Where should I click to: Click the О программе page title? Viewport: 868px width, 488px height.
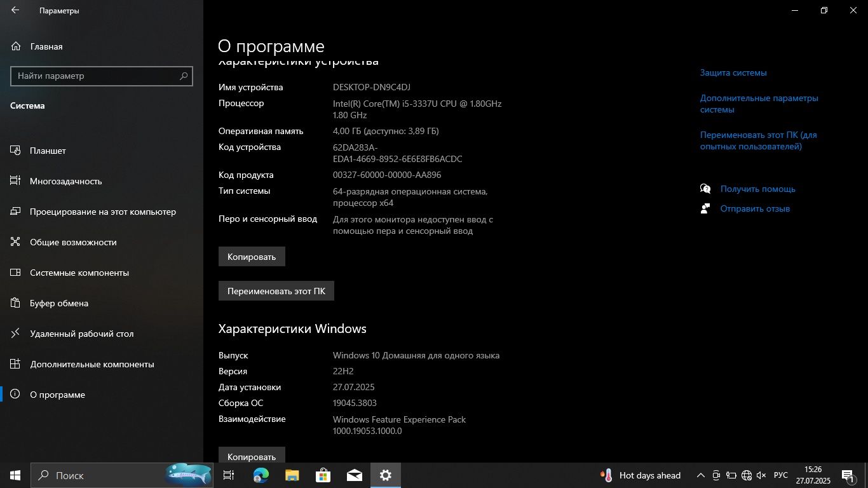point(271,46)
